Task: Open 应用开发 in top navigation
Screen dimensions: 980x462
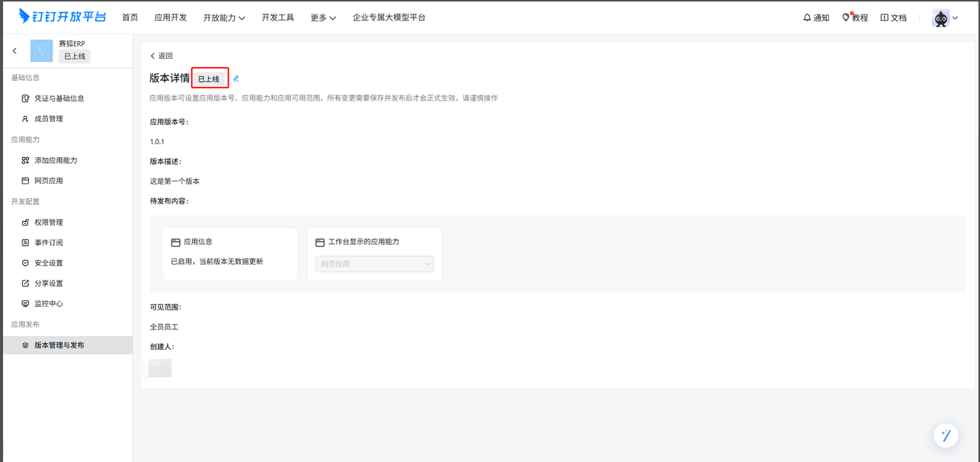Action: (171, 18)
